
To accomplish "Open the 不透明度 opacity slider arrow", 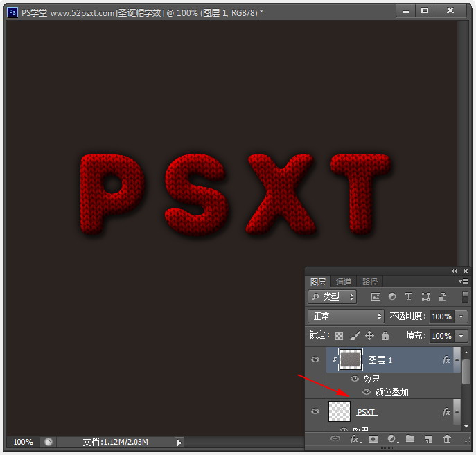I will (x=461, y=316).
